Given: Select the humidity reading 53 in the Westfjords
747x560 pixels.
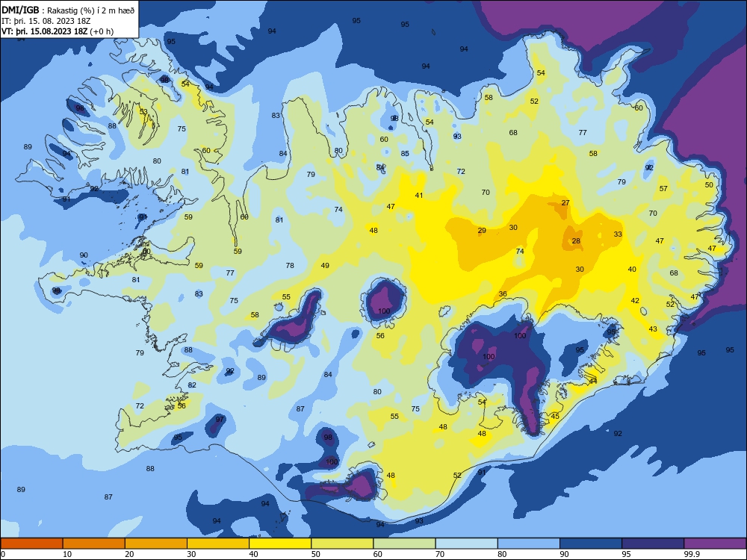Looking at the screenshot, I should click(143, 112).
